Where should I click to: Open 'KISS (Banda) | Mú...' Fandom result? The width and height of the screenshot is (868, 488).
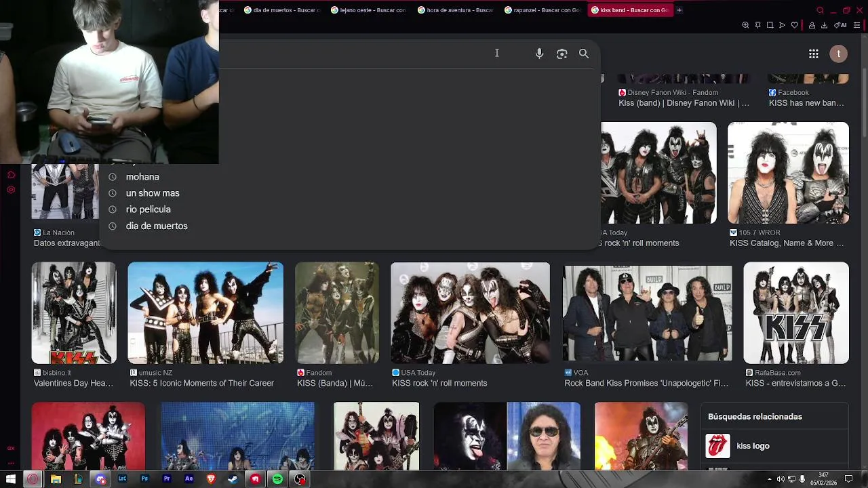pos(335,383)
